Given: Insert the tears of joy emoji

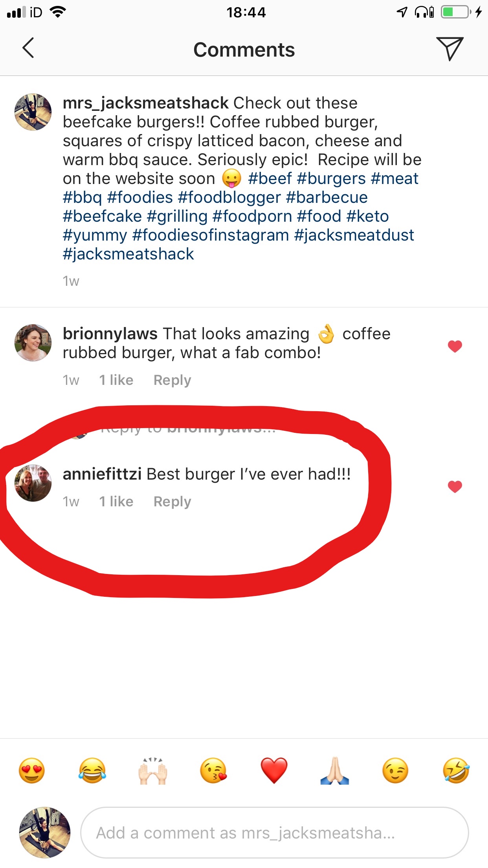Looking at the screenshot, I should pos(92,771).
